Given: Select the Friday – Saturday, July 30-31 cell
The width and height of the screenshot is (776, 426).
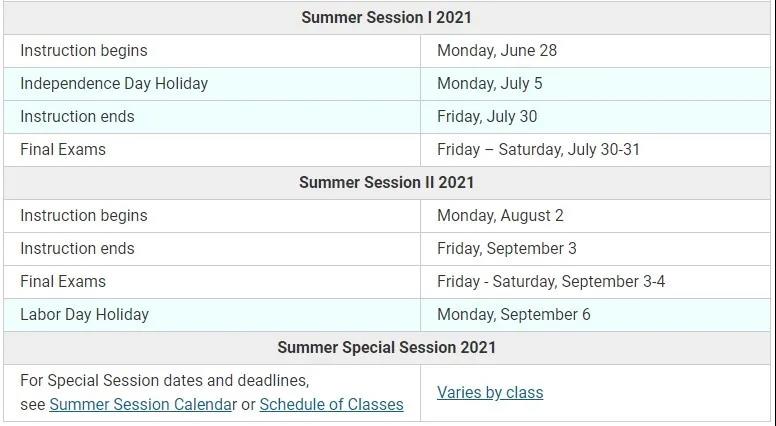Looking at the screenshot, I should tap(595, 150).
